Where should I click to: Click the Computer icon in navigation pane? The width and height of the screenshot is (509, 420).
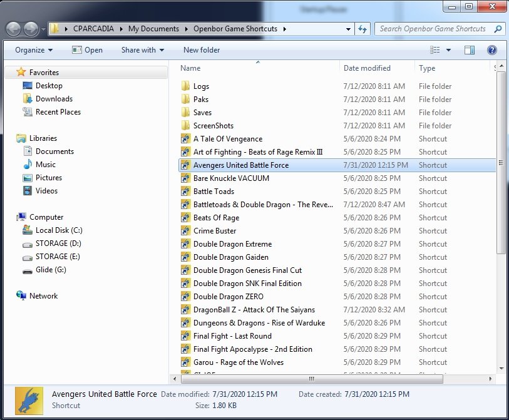pos(21,217)
